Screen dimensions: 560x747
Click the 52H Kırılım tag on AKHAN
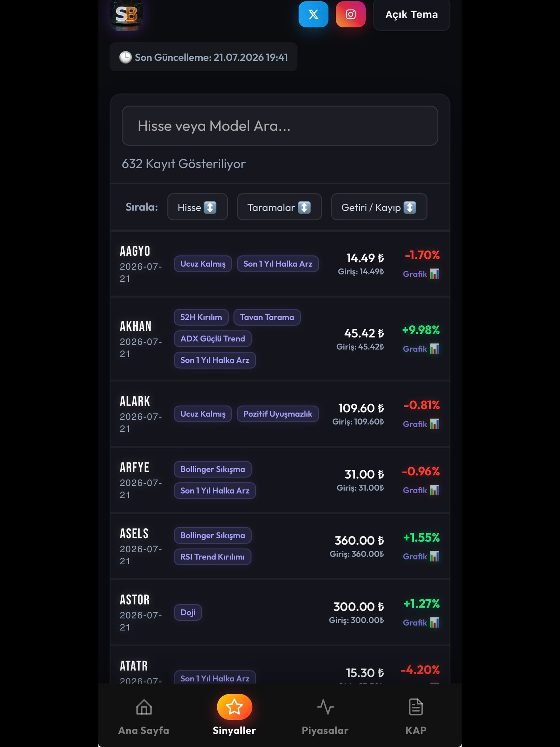click(x=201, y=317)
